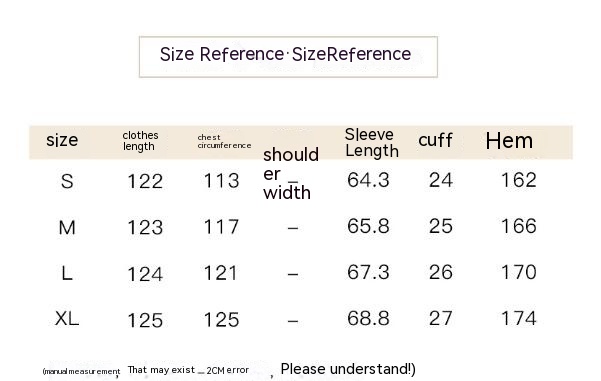Select the shoulder width header text
This screenshot has height=381, width=601.
291,174
